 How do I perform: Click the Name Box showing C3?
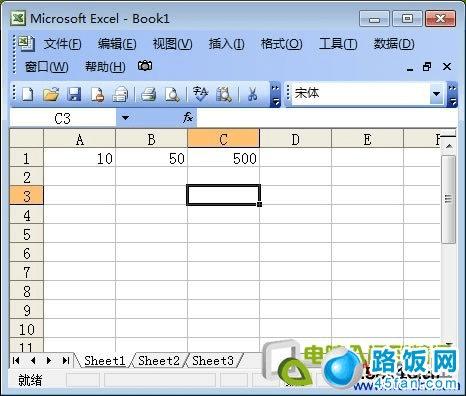(x=63, y=118)
